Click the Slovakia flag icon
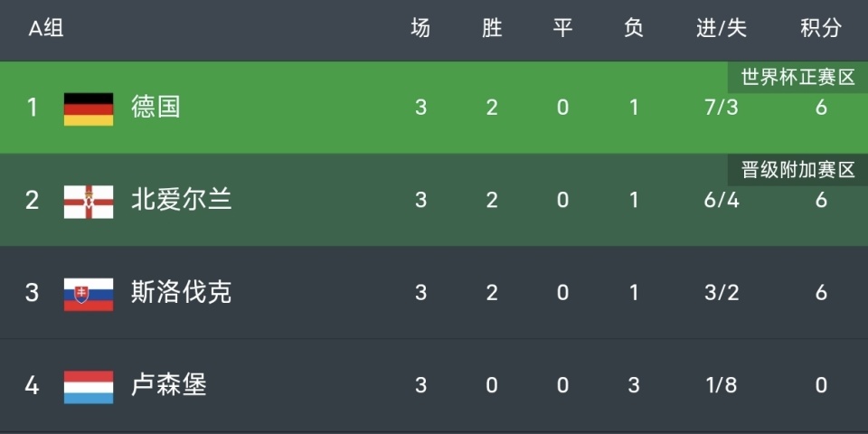Screen dimensions: 868x434 pos(89,293)
